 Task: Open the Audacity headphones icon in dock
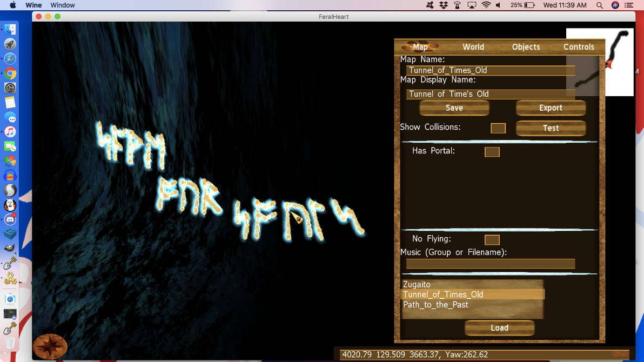coord(10,176)
